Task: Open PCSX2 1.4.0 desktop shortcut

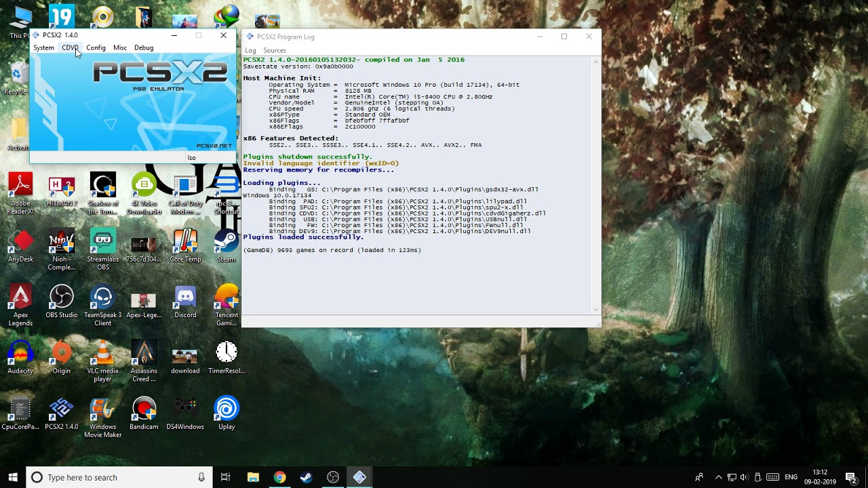Action: coord(62,413)
